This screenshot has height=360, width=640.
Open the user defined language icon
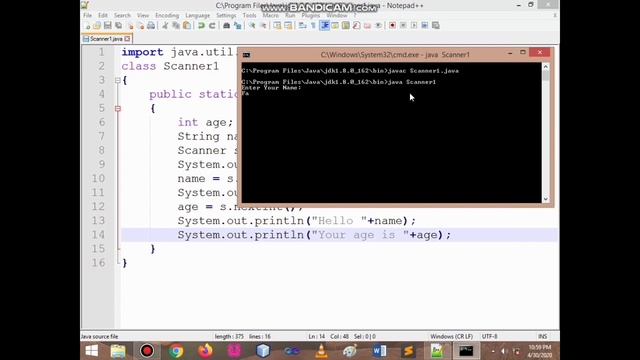click(335, 26)
